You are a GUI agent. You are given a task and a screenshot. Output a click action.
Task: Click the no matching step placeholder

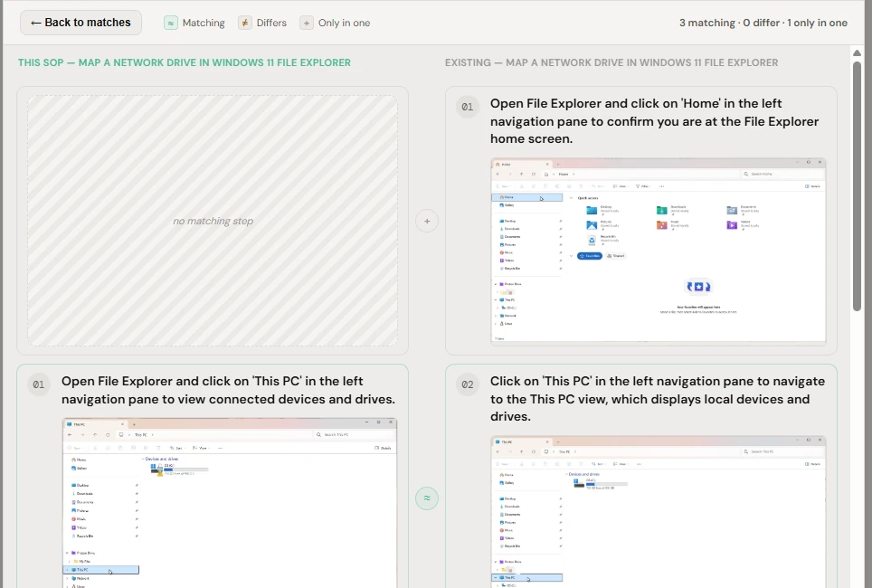(x=213, y=221)
